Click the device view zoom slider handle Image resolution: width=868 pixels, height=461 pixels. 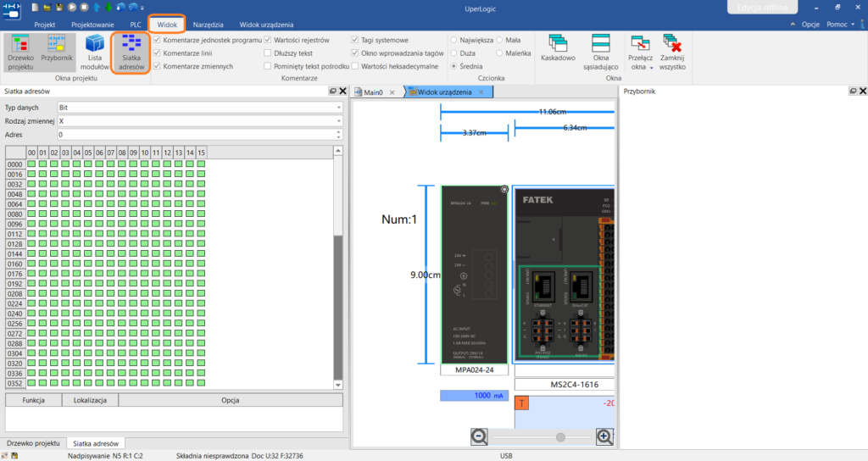pos(560,437)
